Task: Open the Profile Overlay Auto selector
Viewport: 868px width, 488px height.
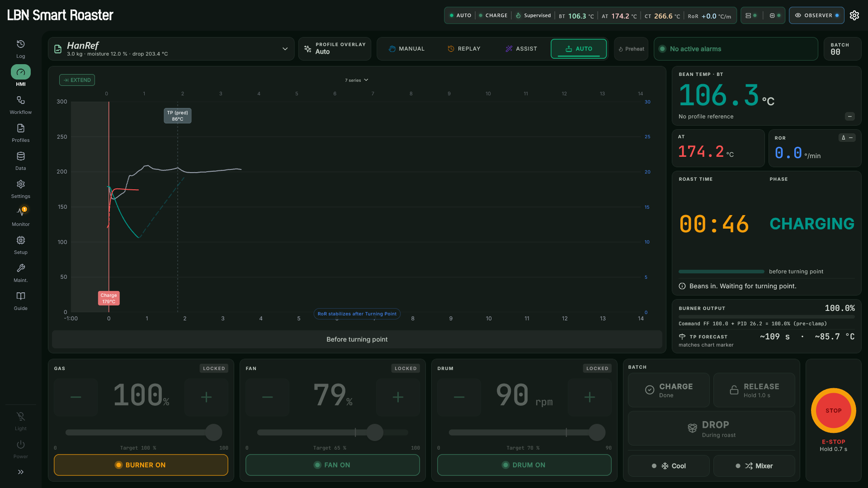Action: [x=335, y=49]
